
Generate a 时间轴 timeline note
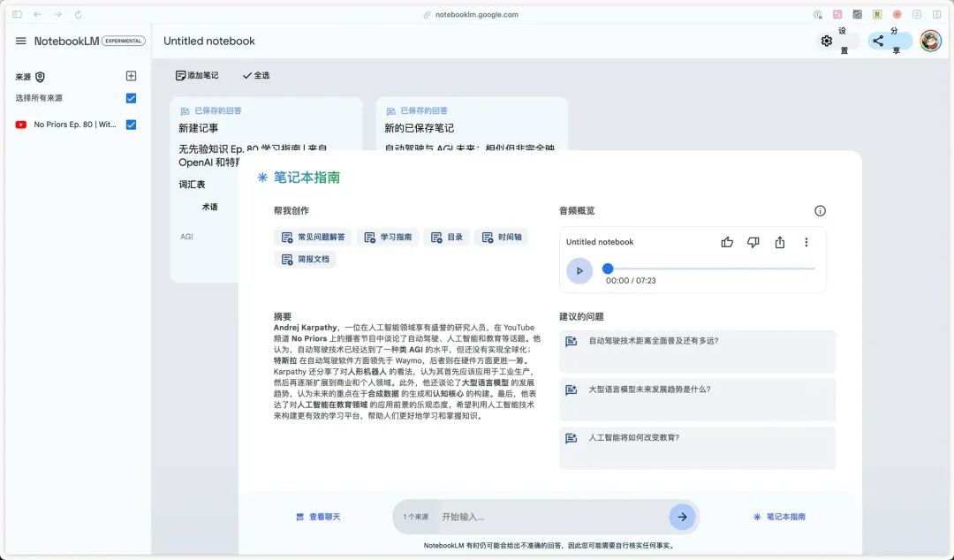(x=502, y=237)
